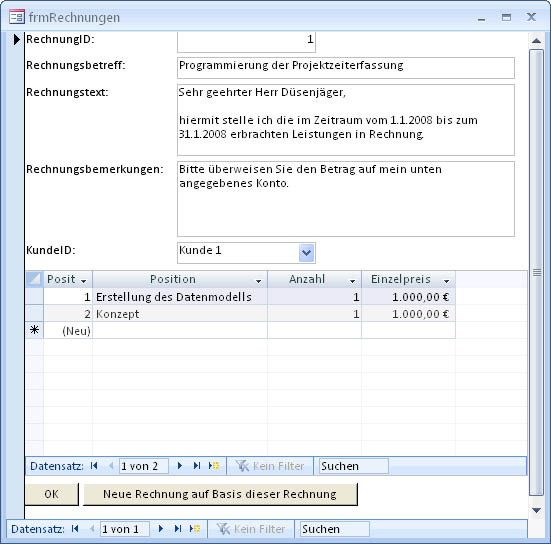Expand the Anzahl column filter dropdown

pos(352,280)
